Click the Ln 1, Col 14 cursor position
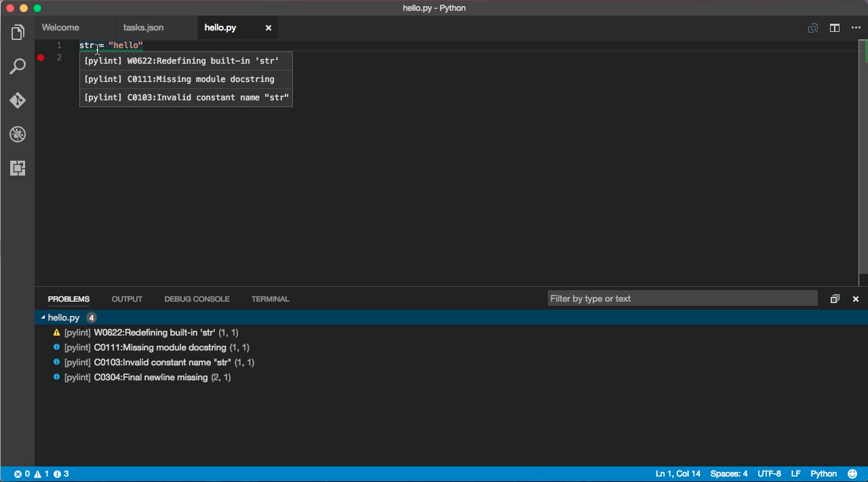 point(678,474)
